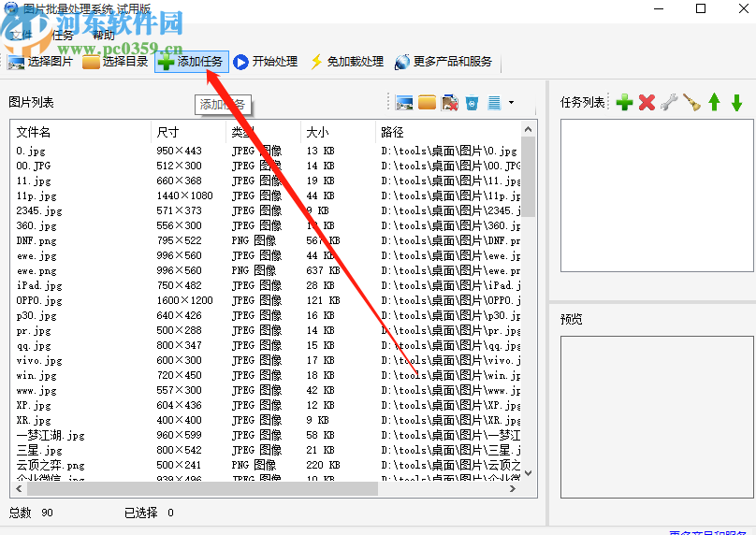Image resolution: width=756 pixels, height=535 pixels.
Task: Select file XR.jpg row
Action: coord(266,420)
